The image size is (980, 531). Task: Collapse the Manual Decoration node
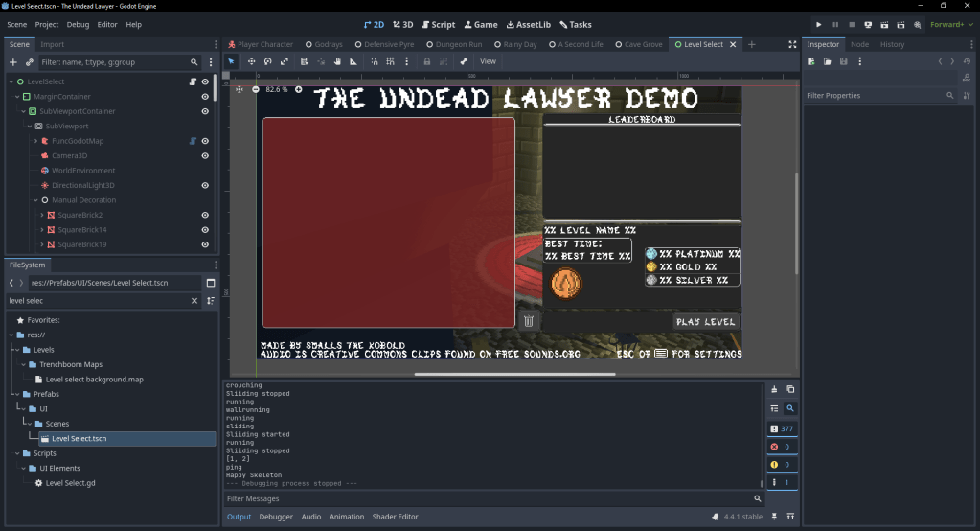point(35,200)
